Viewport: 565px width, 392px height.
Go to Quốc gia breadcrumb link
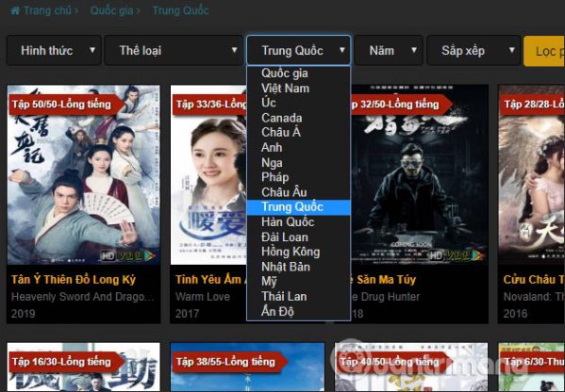(x=111, y=10)
